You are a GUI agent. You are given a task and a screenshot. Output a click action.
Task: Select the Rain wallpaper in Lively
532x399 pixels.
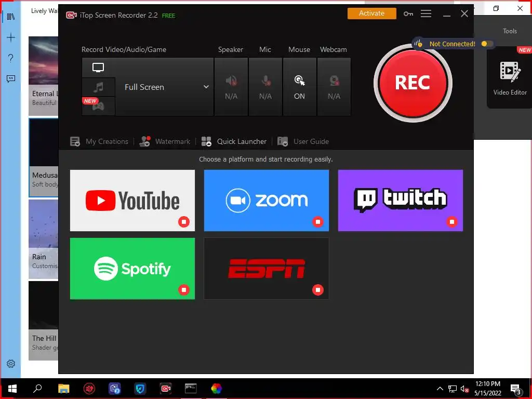[x=44, y=239]
